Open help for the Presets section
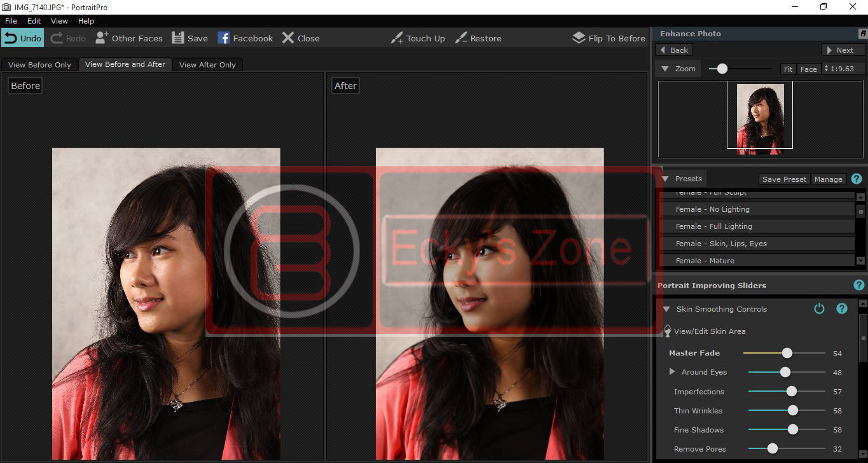The image size is (868, 463). (857, 179)
